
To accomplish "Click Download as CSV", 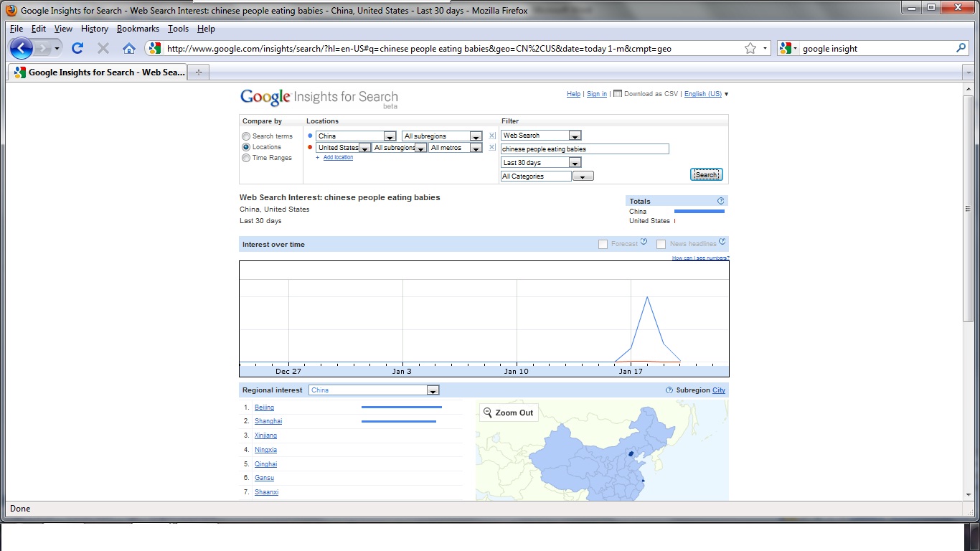I will 646,94.
